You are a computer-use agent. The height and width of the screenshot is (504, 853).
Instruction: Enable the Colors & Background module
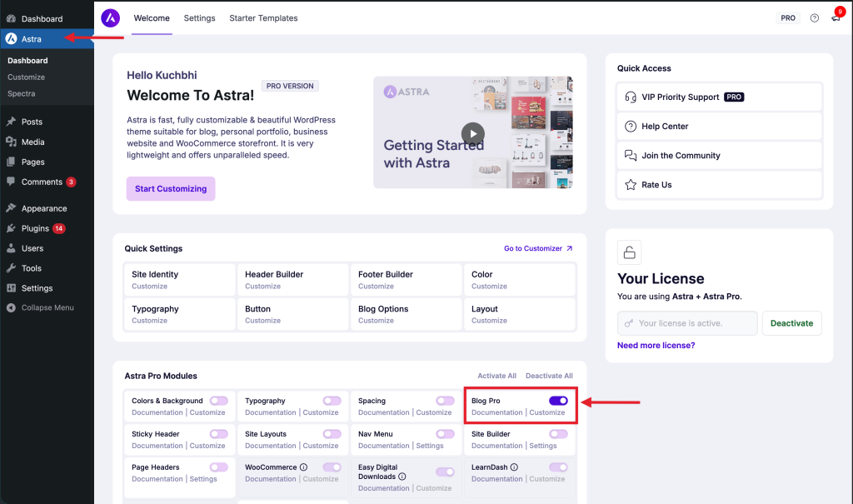coord(218,401)
